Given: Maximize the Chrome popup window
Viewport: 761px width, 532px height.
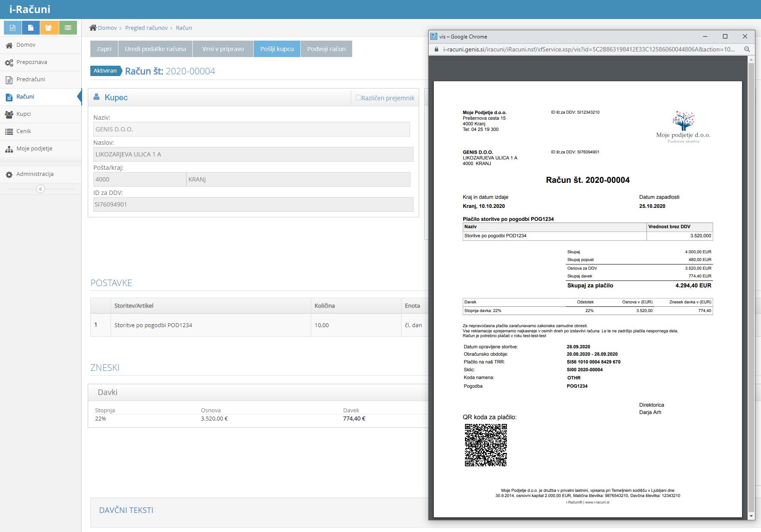Looking at the screenshot, I should pos(725,36).
